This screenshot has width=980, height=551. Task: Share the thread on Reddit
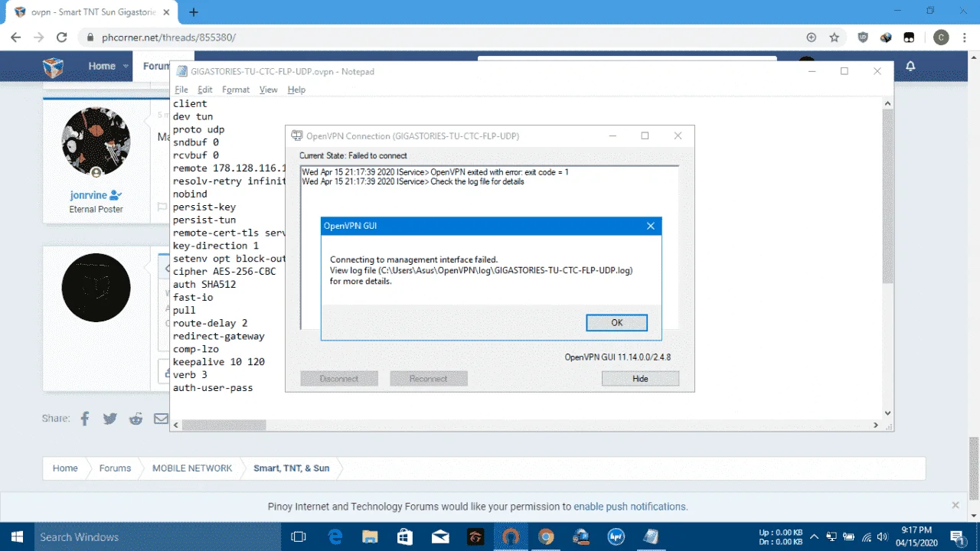(136, 419)
